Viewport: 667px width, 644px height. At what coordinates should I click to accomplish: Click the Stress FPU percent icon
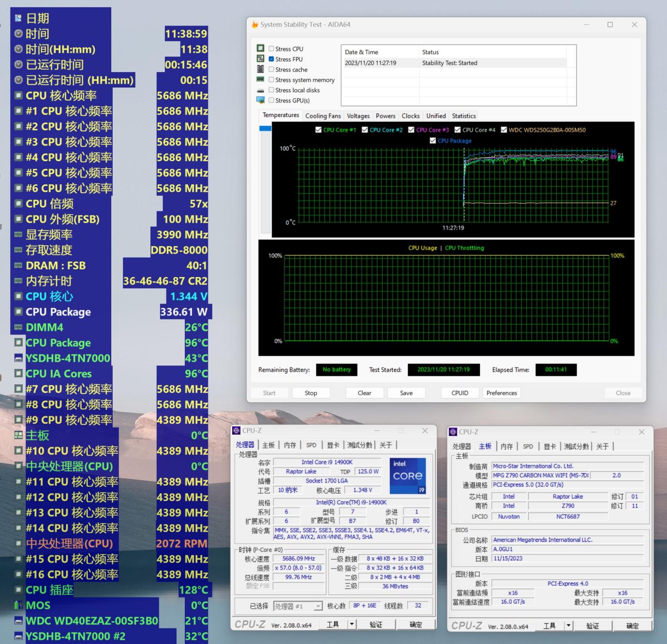click(x=260, y=59)
